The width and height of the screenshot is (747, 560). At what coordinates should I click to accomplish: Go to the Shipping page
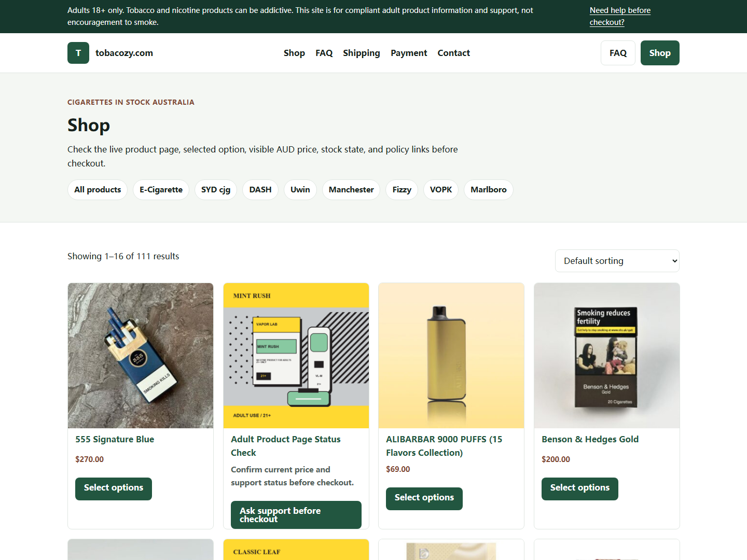[x=362, y=53]
